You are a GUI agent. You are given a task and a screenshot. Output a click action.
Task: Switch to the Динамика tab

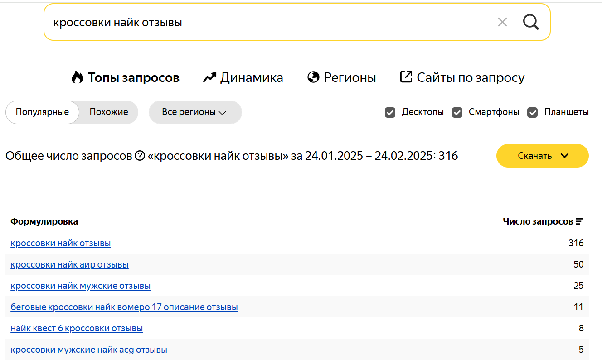pos(243,77)
